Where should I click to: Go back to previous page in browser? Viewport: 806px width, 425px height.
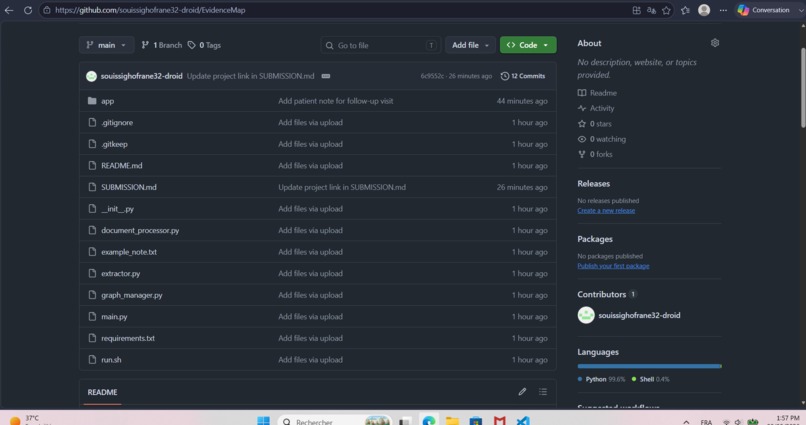click(9, 10)
